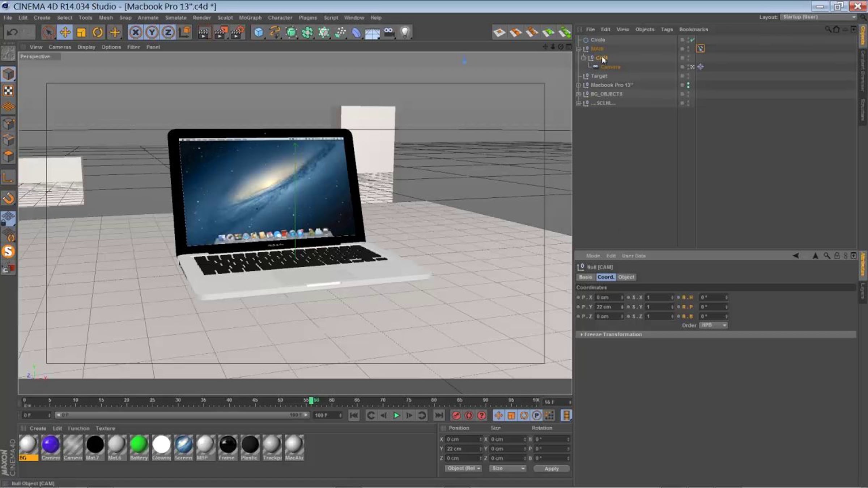This screenshot has width=868, height=488.
Task: Add a Cube primitive from the toolbar
Action: coord(259,33)
